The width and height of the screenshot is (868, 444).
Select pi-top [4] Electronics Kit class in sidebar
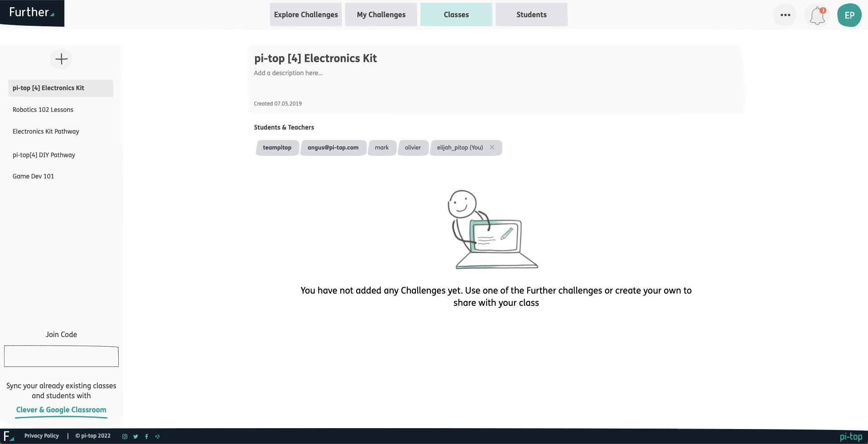(61, 88)
